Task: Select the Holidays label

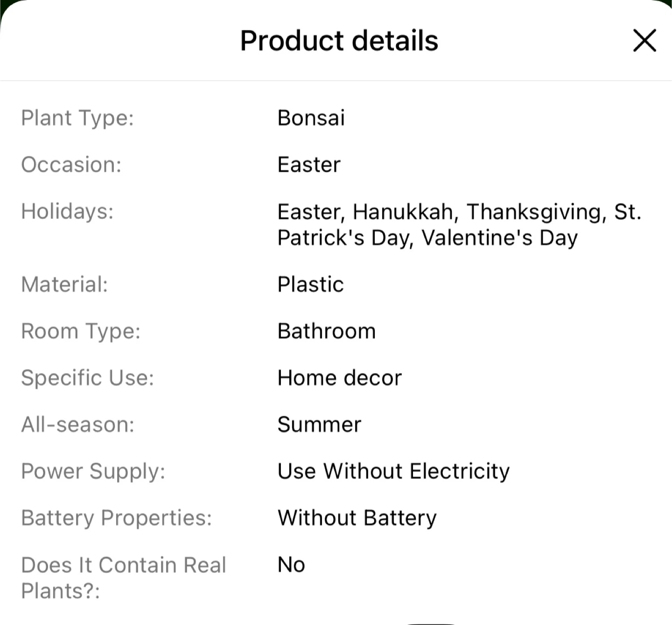Action: (68, 211)
